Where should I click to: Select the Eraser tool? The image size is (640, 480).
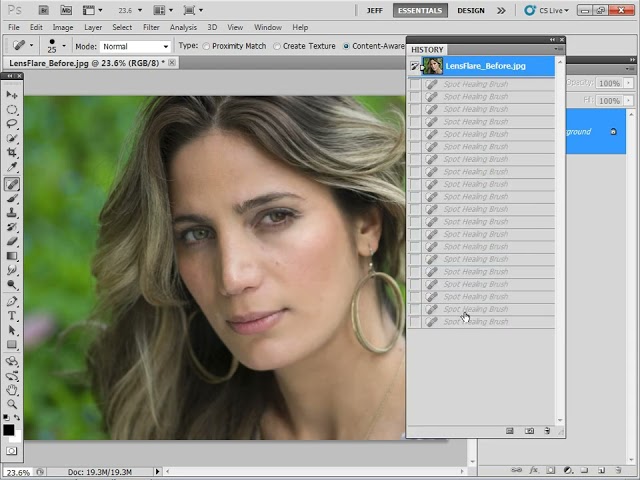[12, 241]
